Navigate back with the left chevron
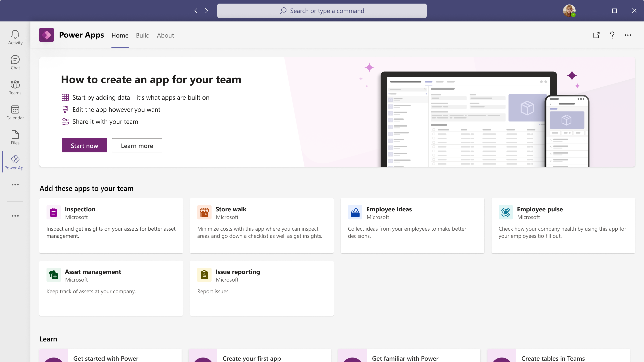Image resolution: width=644 pixels, height=362 pixels. point(196,11)
